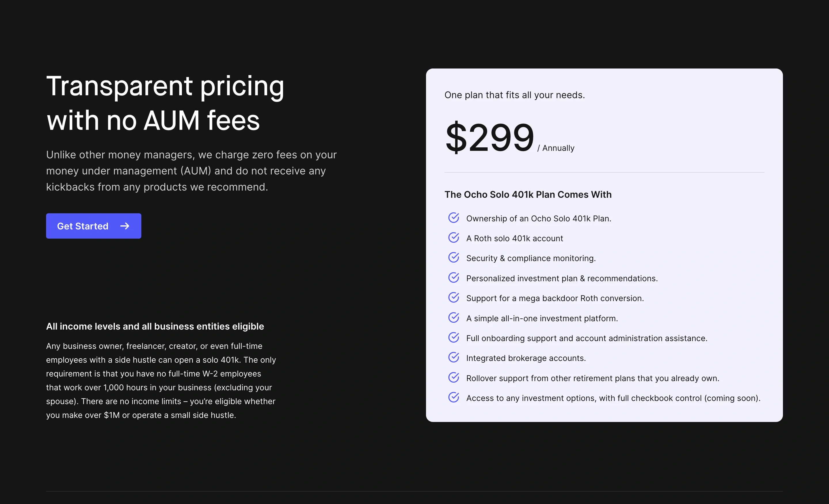The height and width of the screenshot is (504, 829).
Task: Click the checkmark beside A Roth solo 401k account
Action: click(454, 237)
